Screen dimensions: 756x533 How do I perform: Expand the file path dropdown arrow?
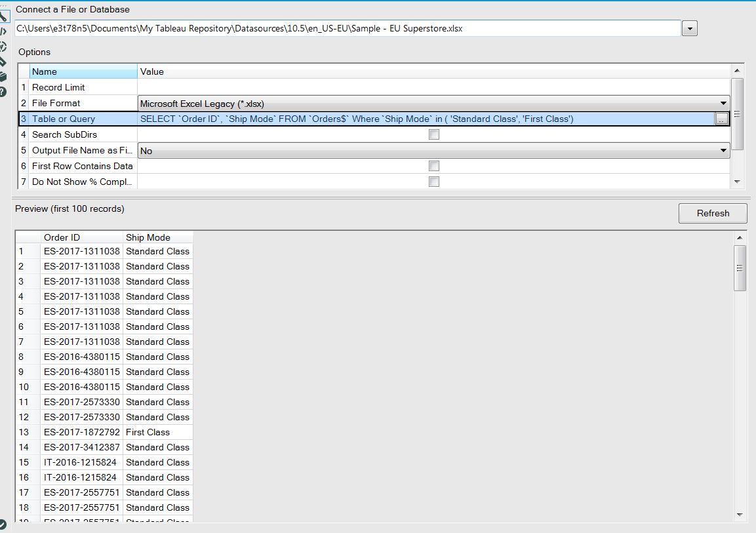689,28
